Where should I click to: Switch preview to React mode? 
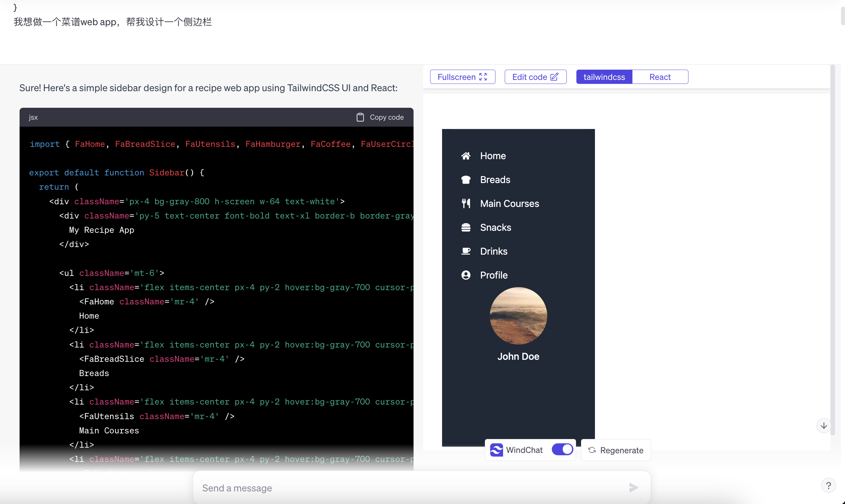[660, 77]
